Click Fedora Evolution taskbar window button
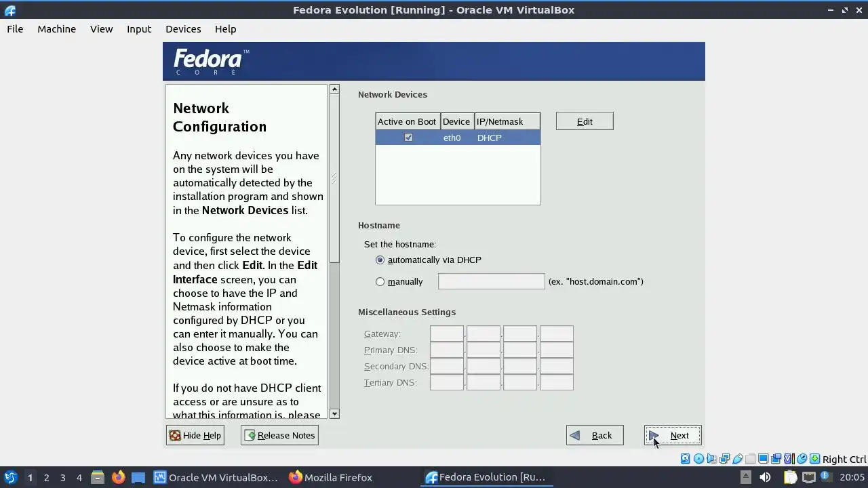Screen dimensions: 868x488 486,477
